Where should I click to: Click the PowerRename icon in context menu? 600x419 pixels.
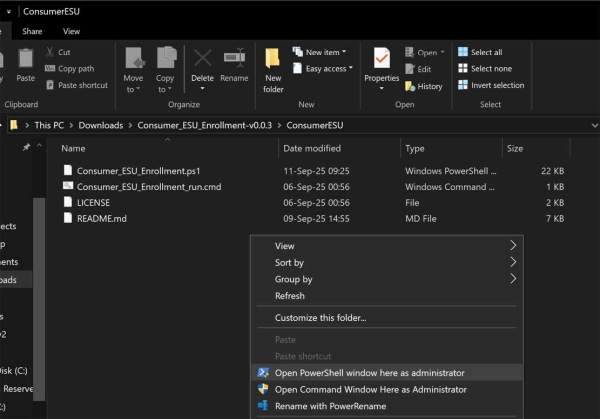tap(263, 405)
